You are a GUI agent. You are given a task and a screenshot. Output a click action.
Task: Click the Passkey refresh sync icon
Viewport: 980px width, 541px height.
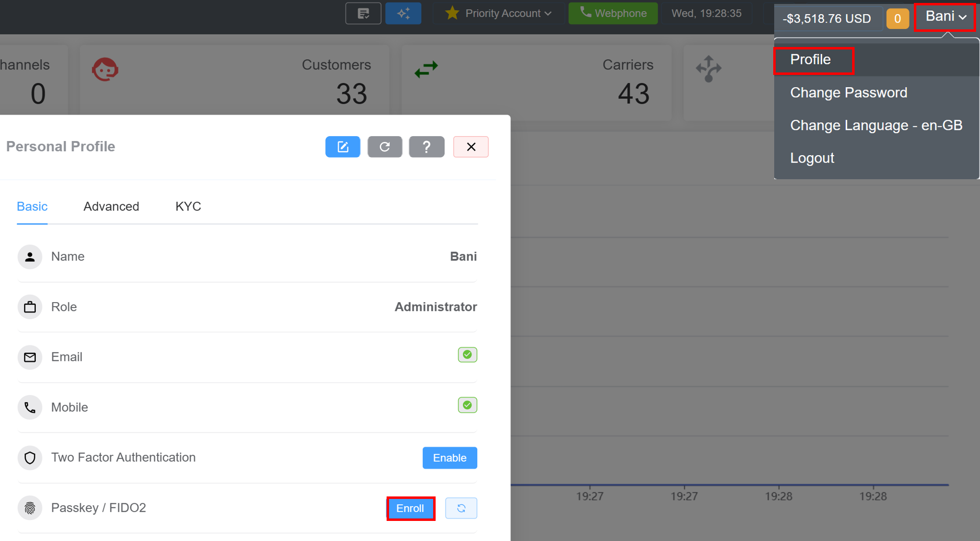461,508
